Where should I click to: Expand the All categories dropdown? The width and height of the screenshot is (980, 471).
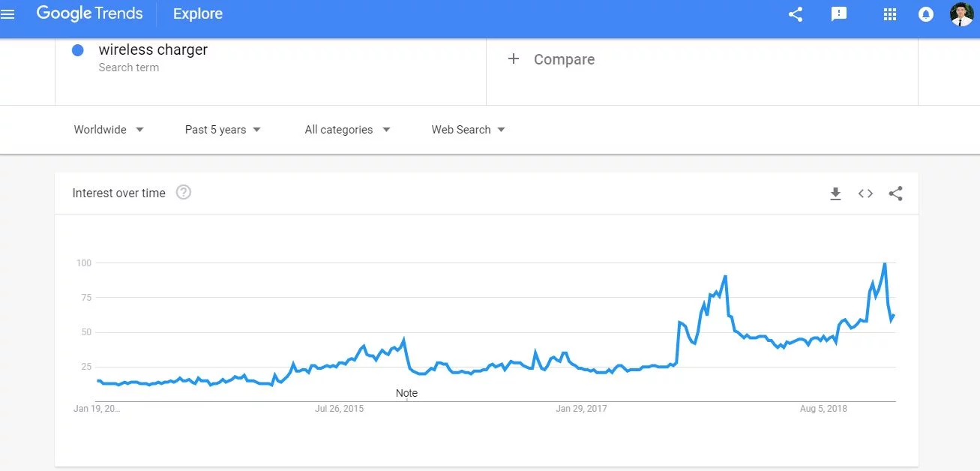347,130
